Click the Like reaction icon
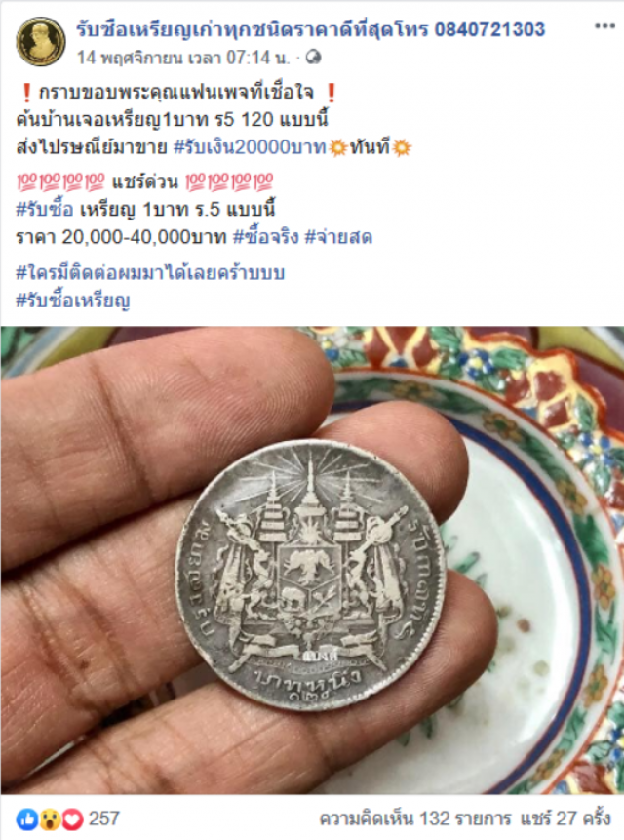 (x=26, y=819)
